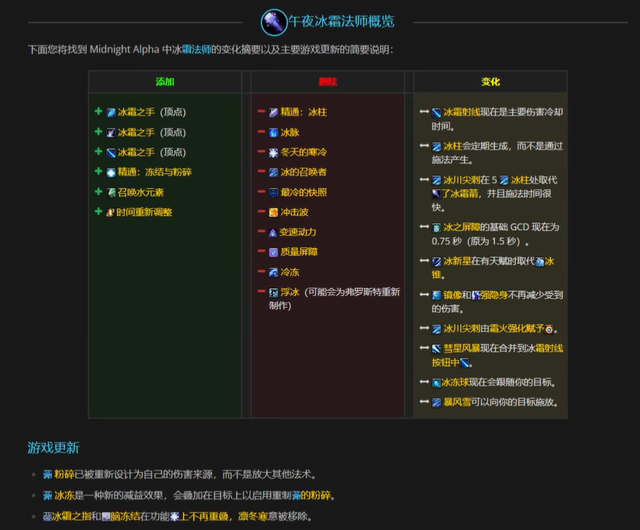This screenshot has width=640, height=530.
Task: Click the 冰的召唤者 spell icon
Action: point(273,172)
